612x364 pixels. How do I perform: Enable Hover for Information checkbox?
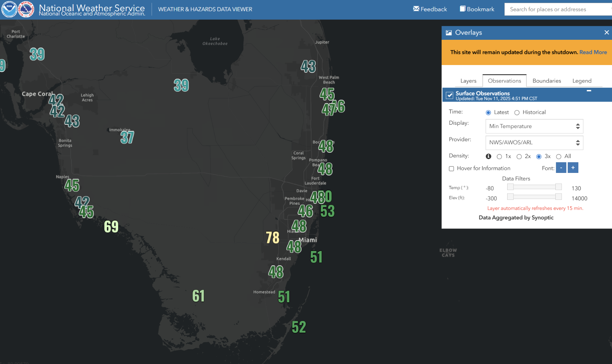coord(452,169)
